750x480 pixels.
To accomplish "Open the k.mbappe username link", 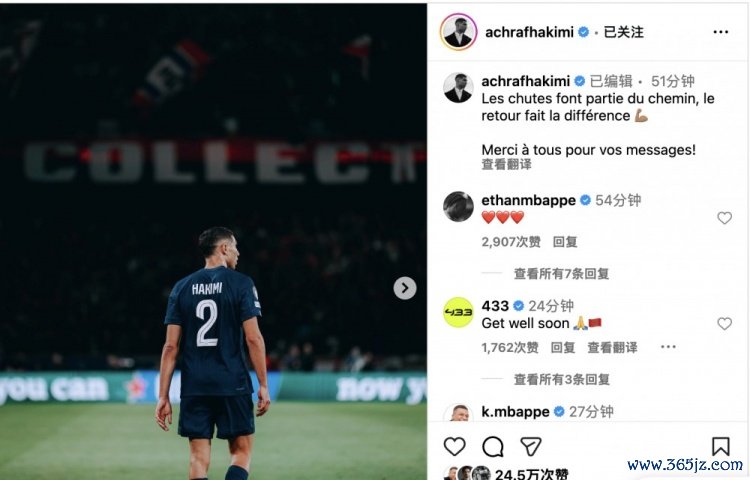I will pos(515,411).
